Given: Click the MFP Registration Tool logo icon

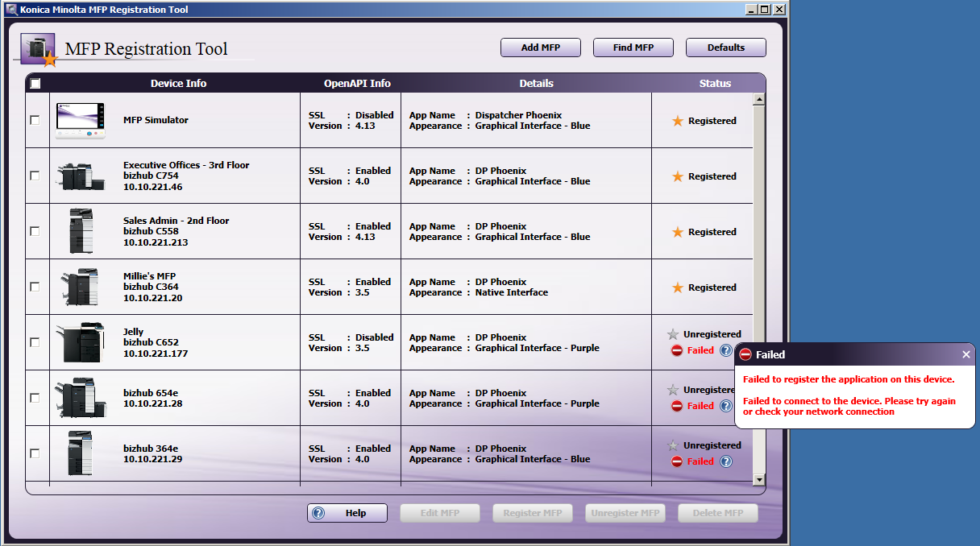Looking at the screenshot, I should coord(39,50).
